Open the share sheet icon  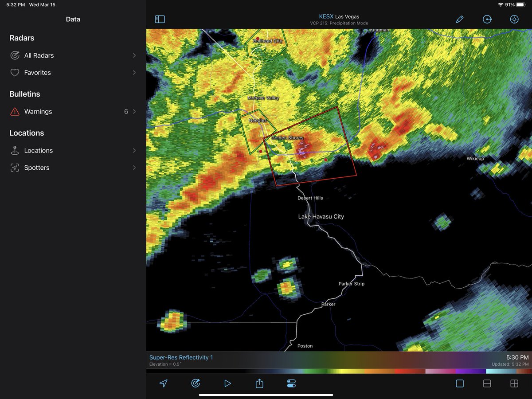pos(259,383)
